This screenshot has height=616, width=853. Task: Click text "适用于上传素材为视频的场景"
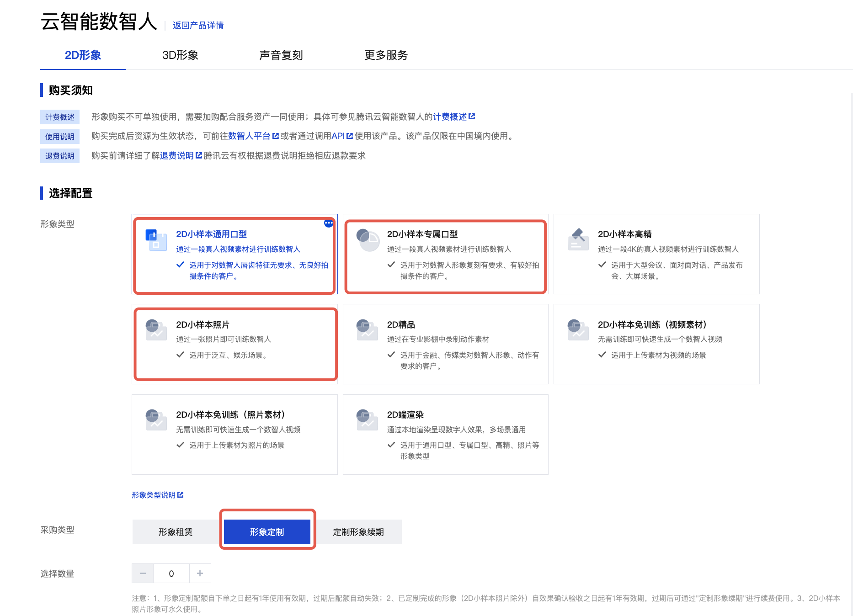click(x=659, y=355)
